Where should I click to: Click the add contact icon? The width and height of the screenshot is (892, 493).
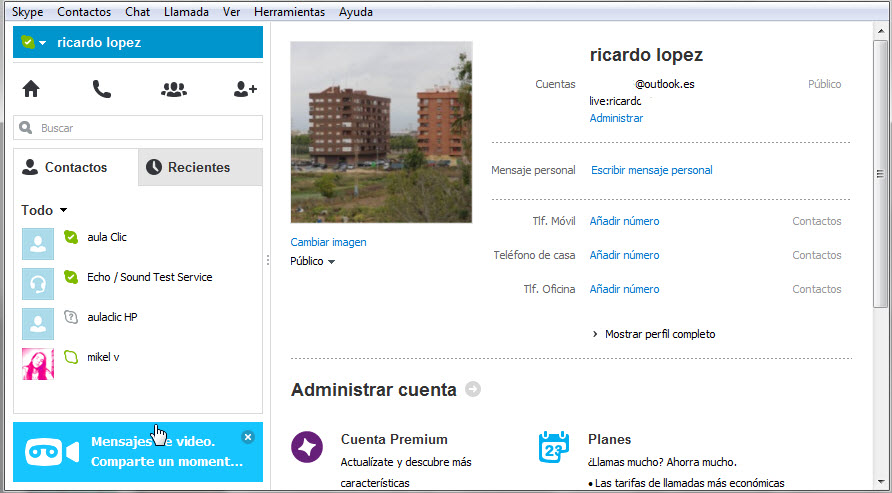tap(245, 89)
